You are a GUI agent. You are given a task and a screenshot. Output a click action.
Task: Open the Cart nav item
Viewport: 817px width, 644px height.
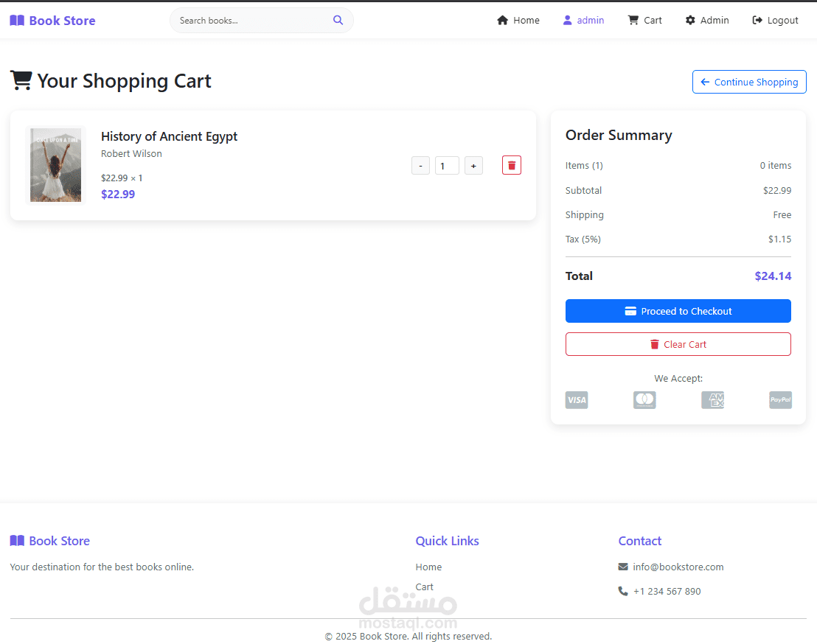tap(645, 21)
